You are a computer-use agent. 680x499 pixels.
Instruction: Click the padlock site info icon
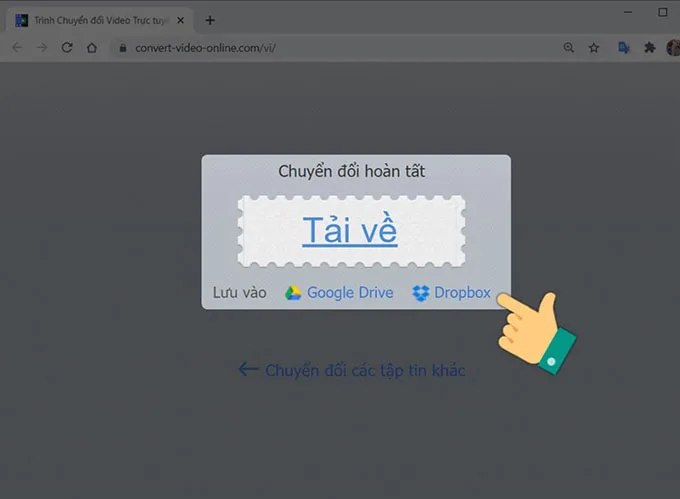pos(123,48)
